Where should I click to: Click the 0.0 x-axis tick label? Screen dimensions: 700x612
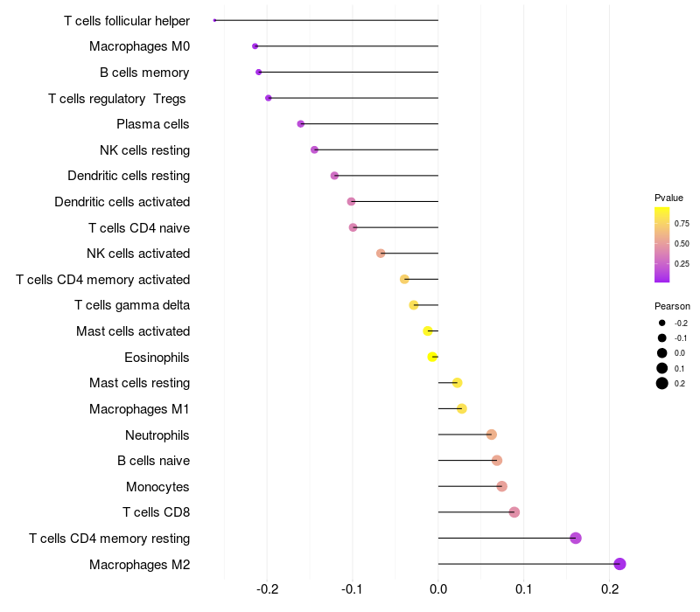[438, 589]
